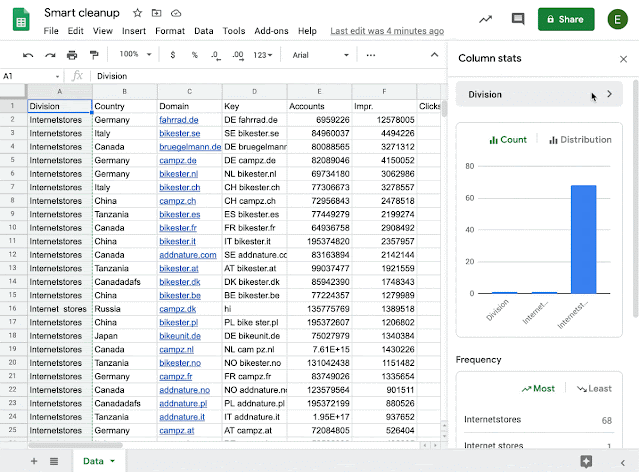
Task: Open the Add-ons menu
Action: coord(271,31)
